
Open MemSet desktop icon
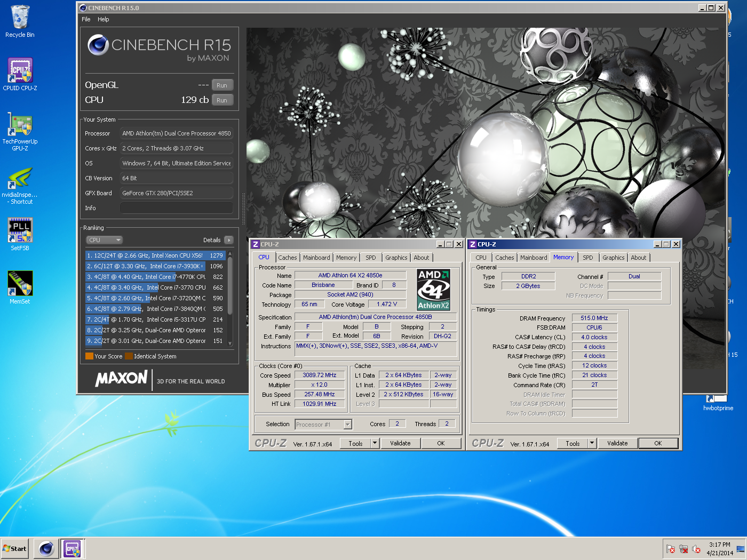[x=20, y=287]
